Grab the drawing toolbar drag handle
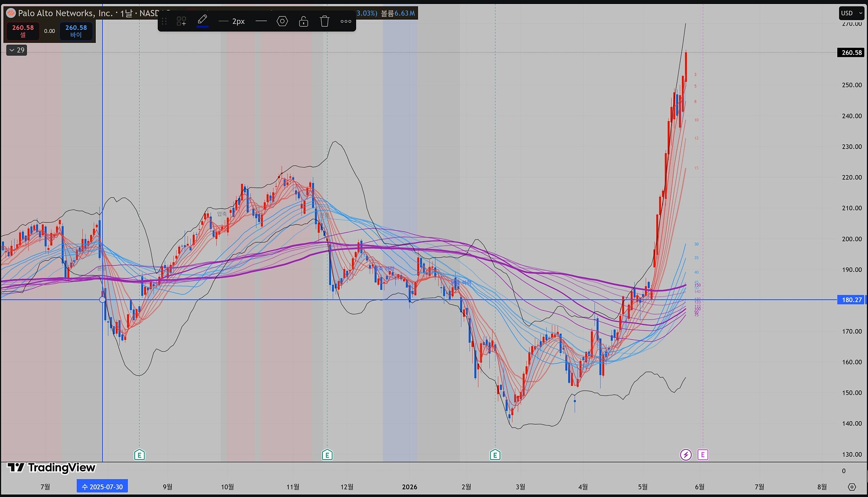868x497 pixels. coord(164,21)
